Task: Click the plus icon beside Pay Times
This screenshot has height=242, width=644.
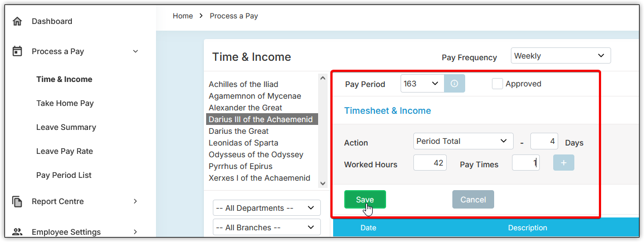Action: [564, 163]
